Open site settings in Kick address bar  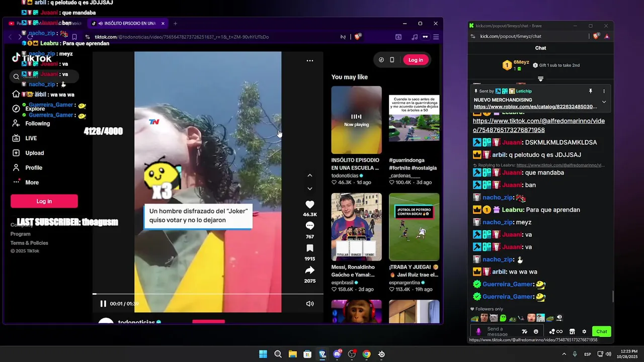(x=473, y=36)
